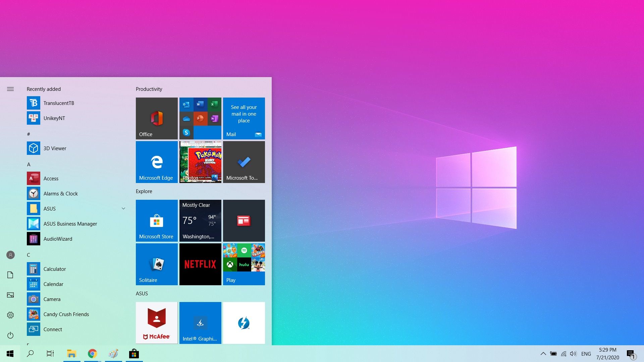The height and width of the screenshot is (362, 644).
Task: Open Pictures from Start sidebar
Action: 10,295
